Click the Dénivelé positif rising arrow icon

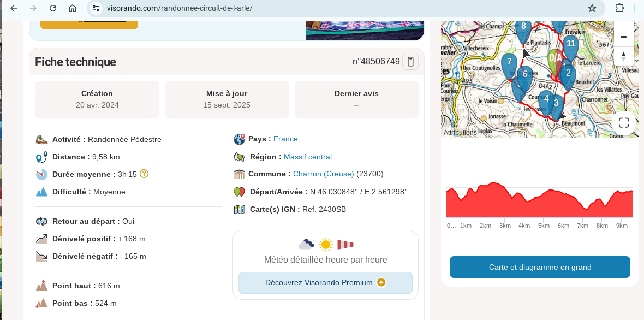(x=42, y=239)
